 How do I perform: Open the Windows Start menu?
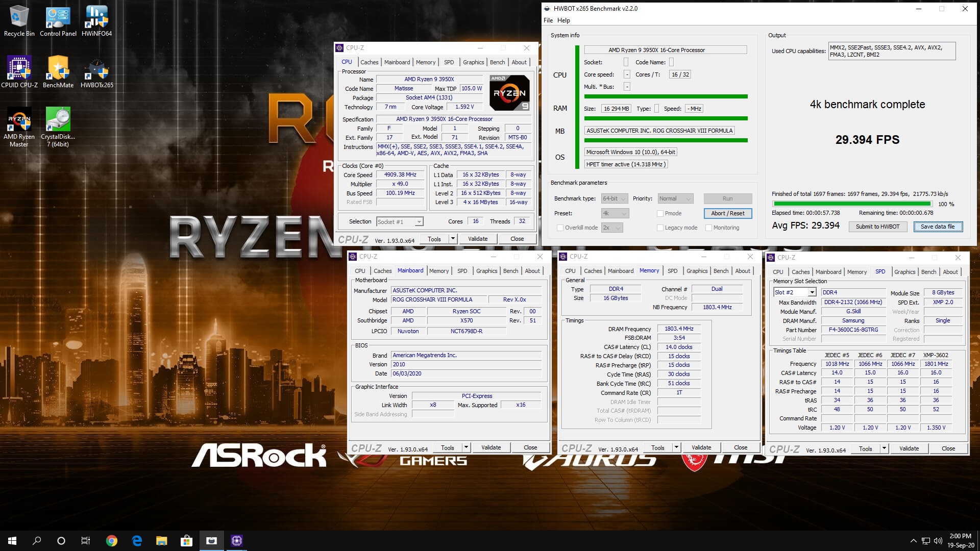[x=12, y=541]
